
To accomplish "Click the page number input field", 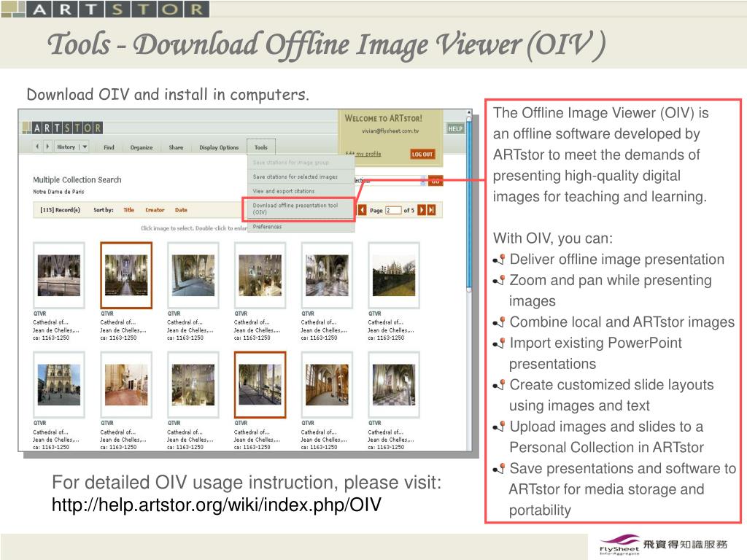I will [393, 211].
